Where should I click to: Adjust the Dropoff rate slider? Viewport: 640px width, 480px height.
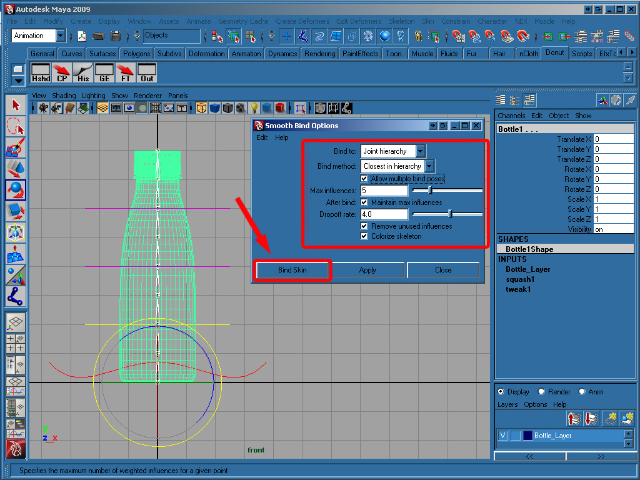(x=450, y=214)
